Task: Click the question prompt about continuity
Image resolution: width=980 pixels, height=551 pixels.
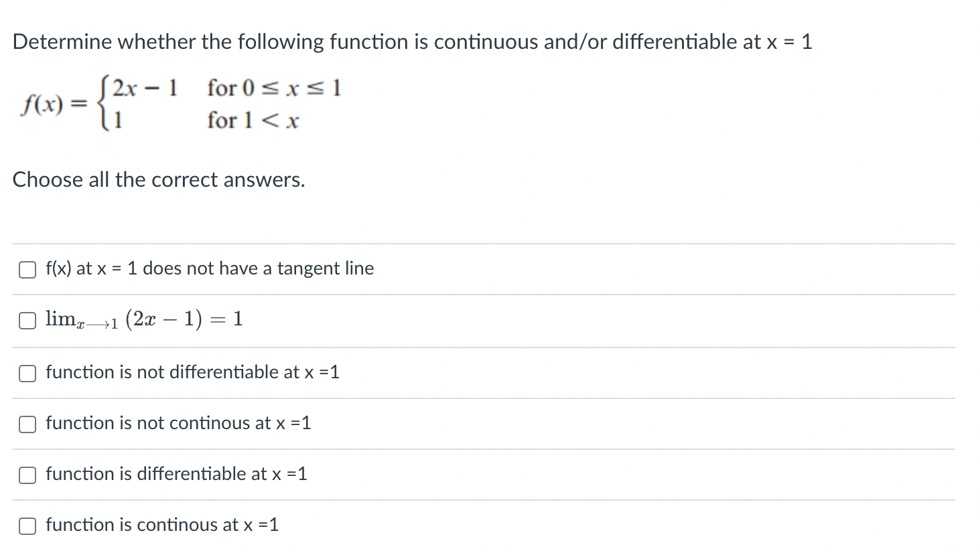Action: pos(412,42)
